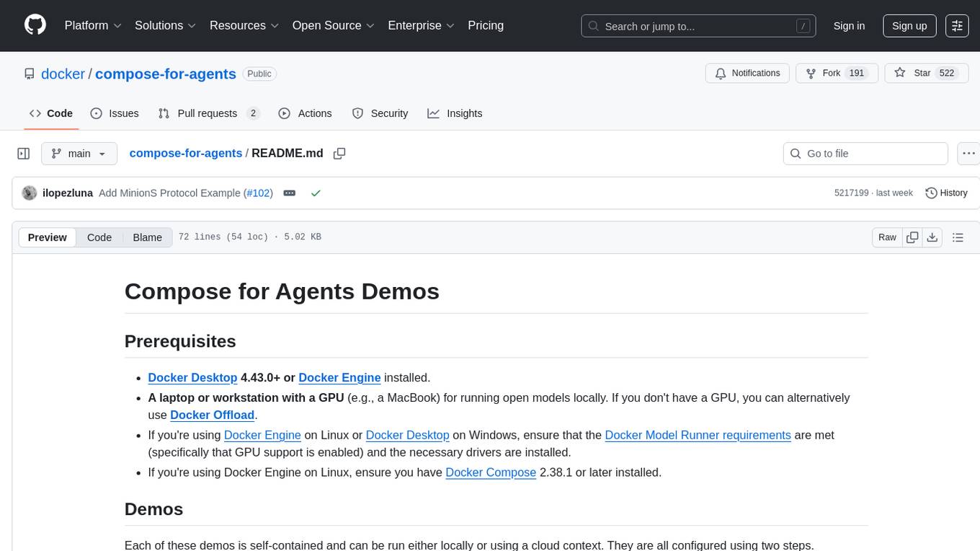Open Docker Engine on Linux link
Image resolution: width=980 pixels, height=551 pixels.
point(262,435)
